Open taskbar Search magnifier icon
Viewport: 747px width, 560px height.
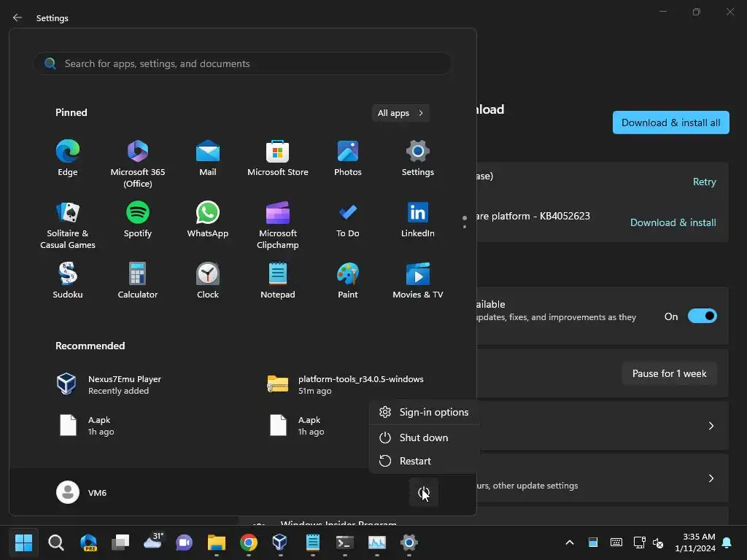point(55,542)
